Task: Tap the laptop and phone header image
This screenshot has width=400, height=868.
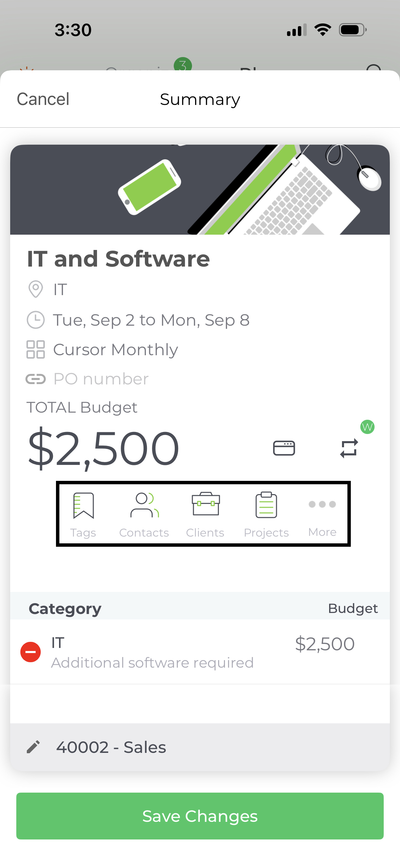Action: pyautogui.click(x=200, y=189)
